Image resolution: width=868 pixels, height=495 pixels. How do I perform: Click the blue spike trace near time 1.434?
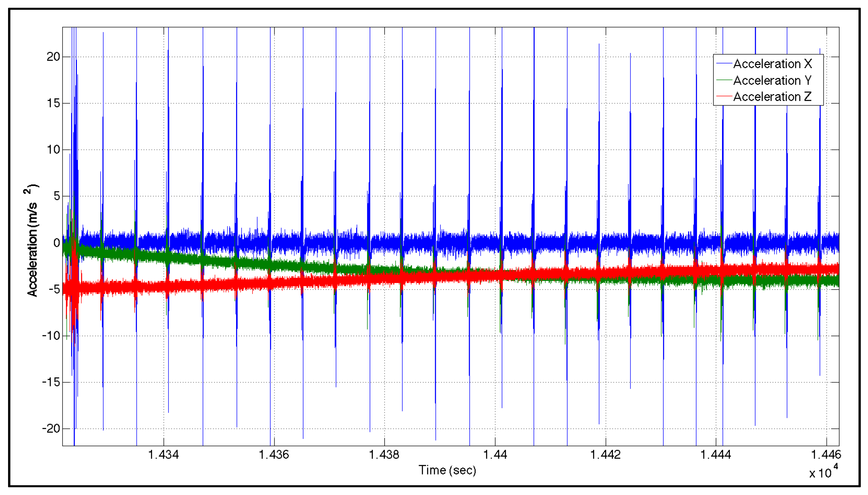point(169,136)
